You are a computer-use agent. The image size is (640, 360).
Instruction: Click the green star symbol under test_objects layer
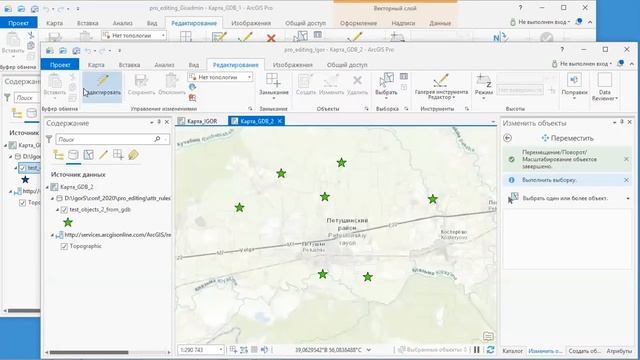pos(68,222)
